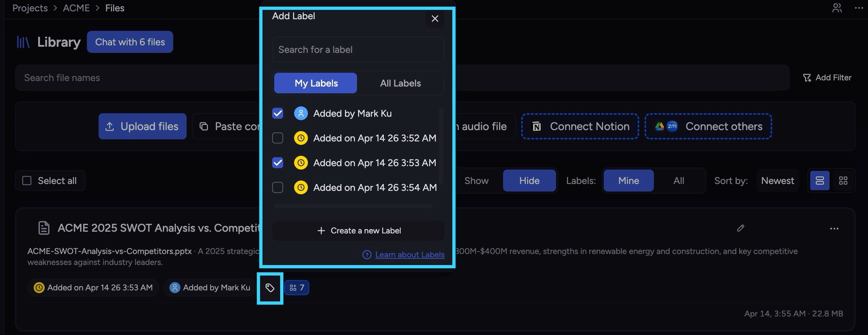Click the Zoom icon in Connect others
Viewport: 868px width, 335px height.
(672, 126)
